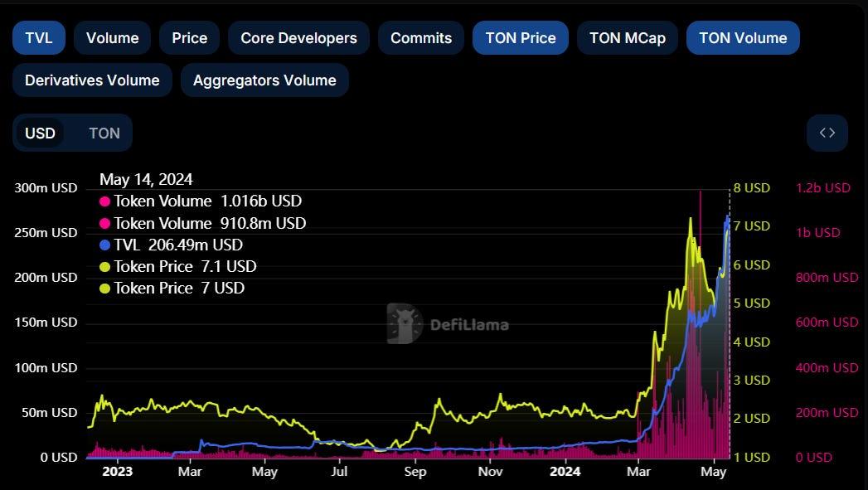Toggle the TVL chart series

click(38, 38)
